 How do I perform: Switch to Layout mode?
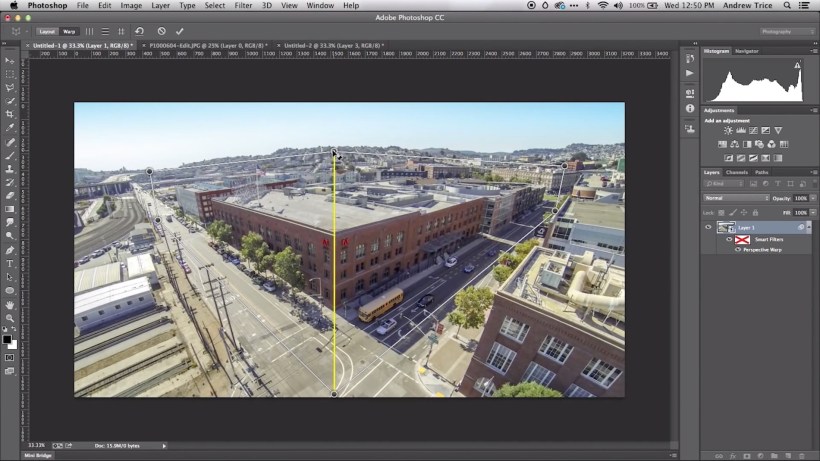tap(47, 31)
